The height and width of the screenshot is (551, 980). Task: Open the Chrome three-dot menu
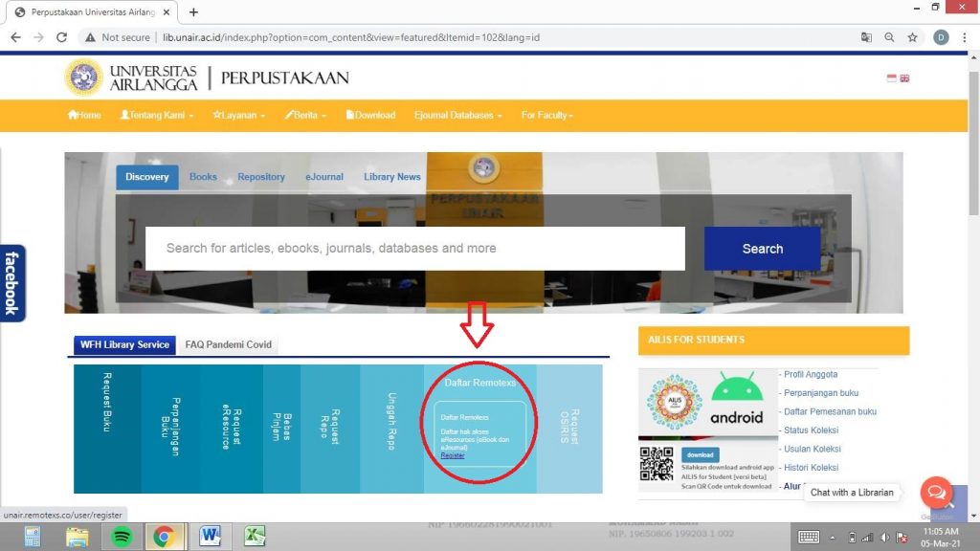point(965,37)
